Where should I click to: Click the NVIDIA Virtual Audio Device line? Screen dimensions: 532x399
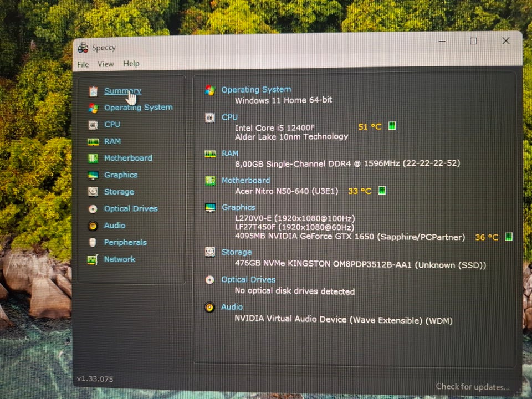point(344,320)
